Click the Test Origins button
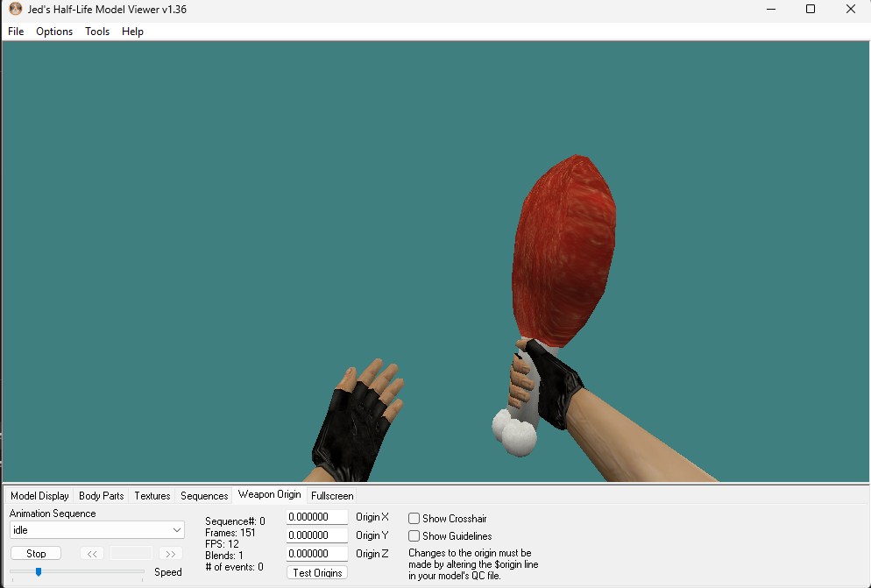This screenshot has height=588, width=871. click(317, 572)
